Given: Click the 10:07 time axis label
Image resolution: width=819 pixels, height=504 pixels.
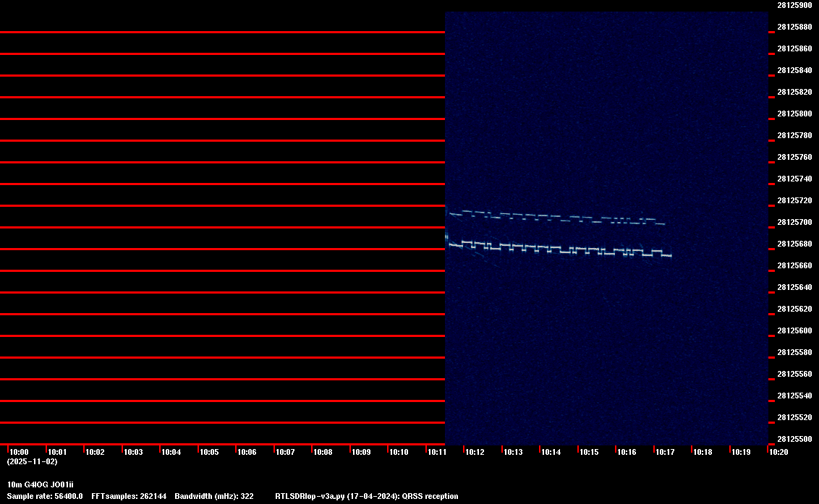Looking at the screenshot, I should click(x=285, y=452).
